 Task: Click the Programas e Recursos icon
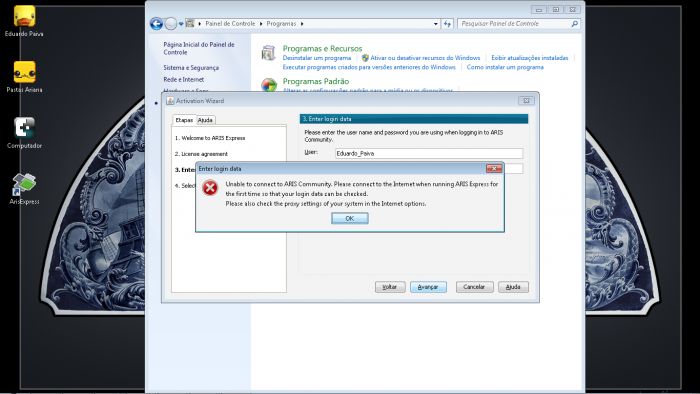269,53
